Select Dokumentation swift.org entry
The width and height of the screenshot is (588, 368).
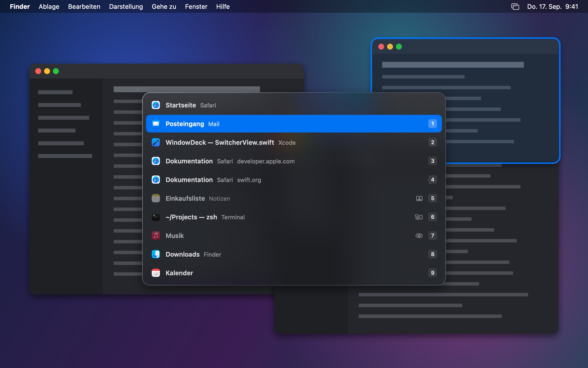click(x=294, y=180)
